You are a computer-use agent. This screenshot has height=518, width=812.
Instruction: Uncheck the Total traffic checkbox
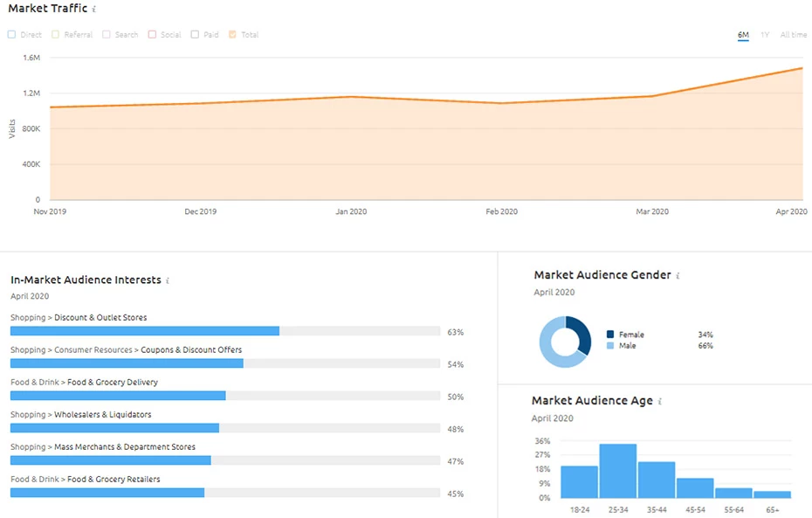click(x=232, y=35)
